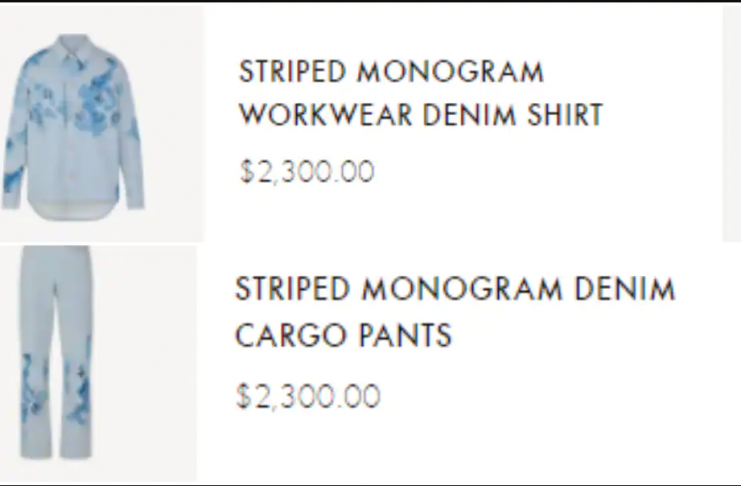Open the denim cargo pants product image

[x=97, y=363]
